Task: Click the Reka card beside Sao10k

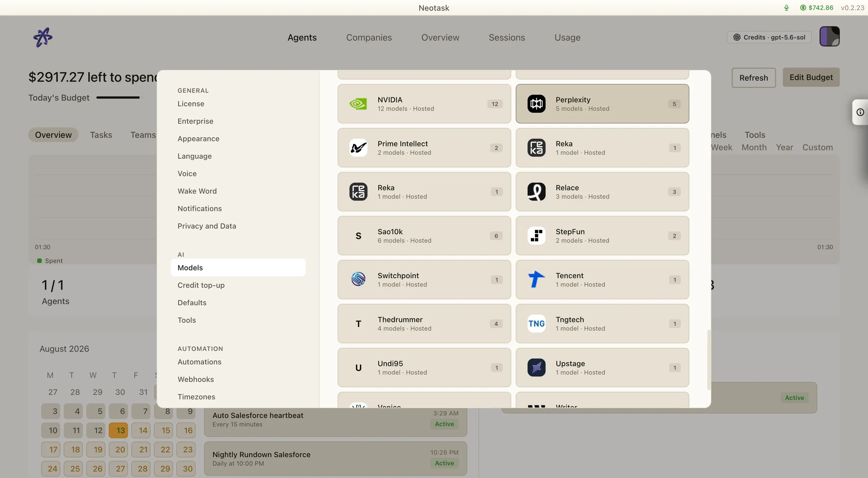Action: 424,192
